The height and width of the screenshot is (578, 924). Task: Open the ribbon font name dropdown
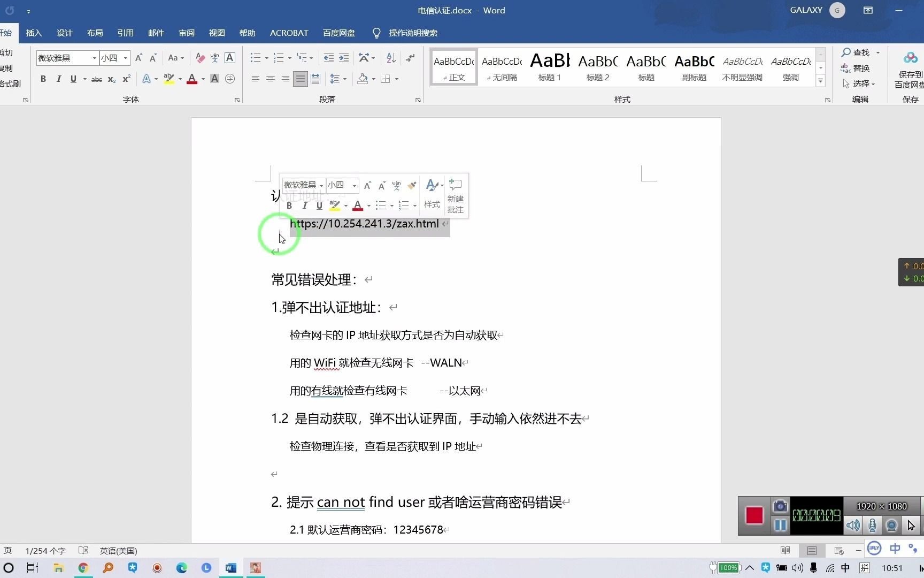point(95,58)
